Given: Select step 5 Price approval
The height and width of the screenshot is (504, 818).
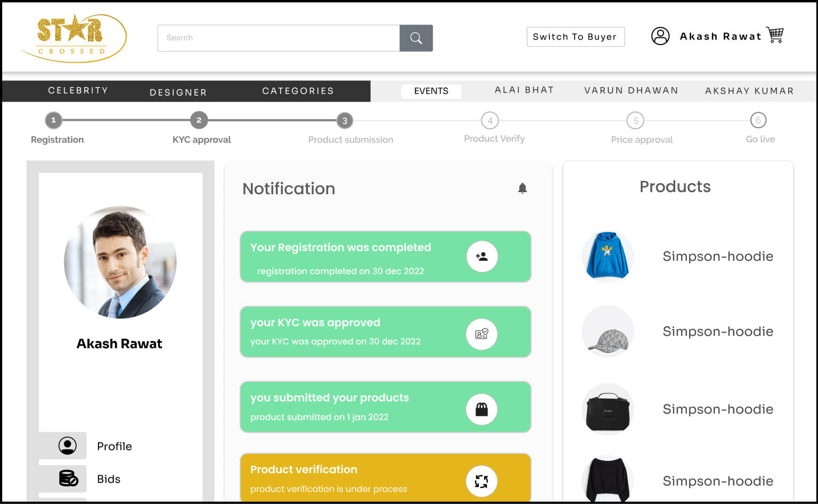Looking at the screenshot, I should coord(635,121).
